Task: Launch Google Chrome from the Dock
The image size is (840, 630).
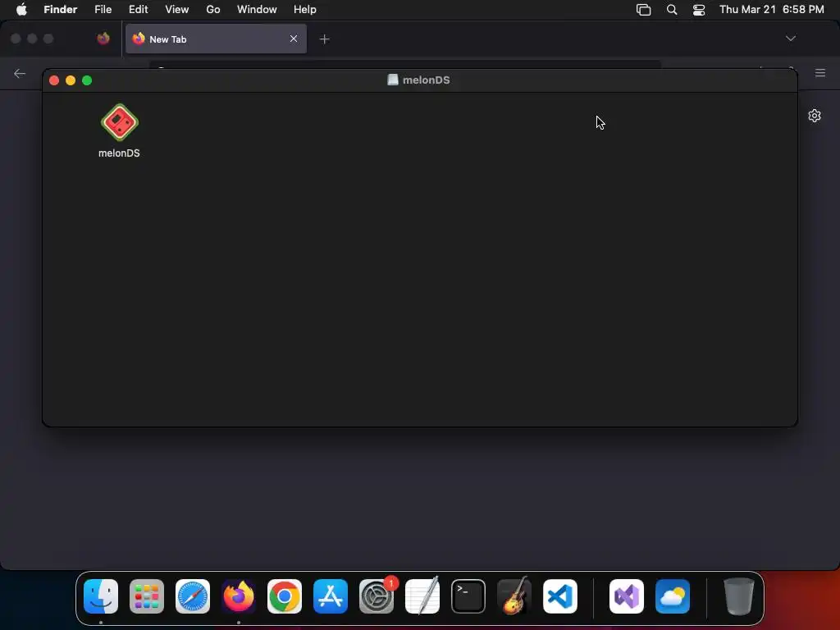Action: [x=285, y=596]
